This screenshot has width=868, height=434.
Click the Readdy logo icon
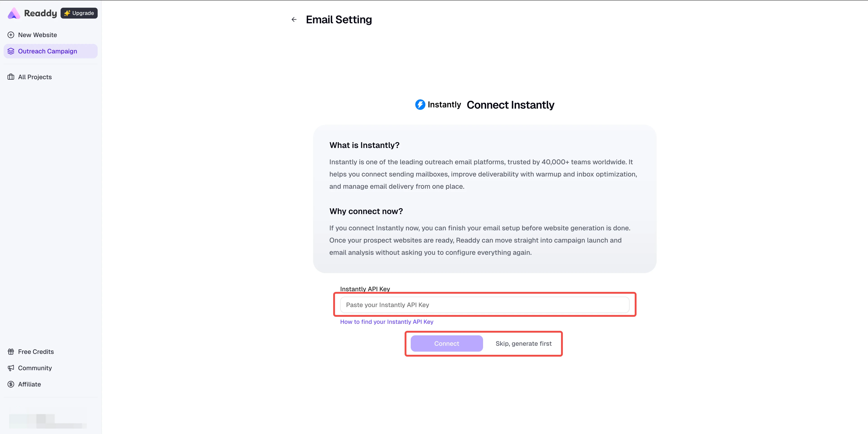(x=14, y=13)
